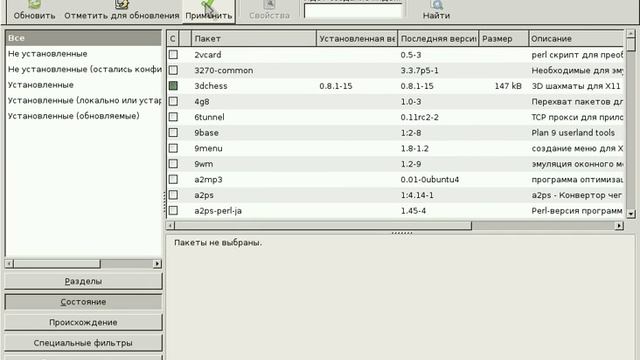Click Отметить для обновления toolbar button

[122, 11]
